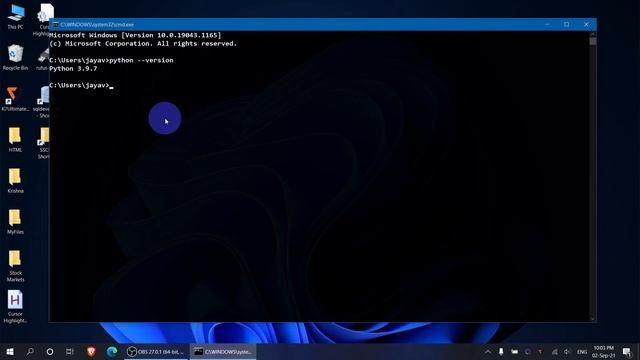Click the Microsoft Corporation copyright line
Viewport: 640px width, 360px height.
[143, 43]
